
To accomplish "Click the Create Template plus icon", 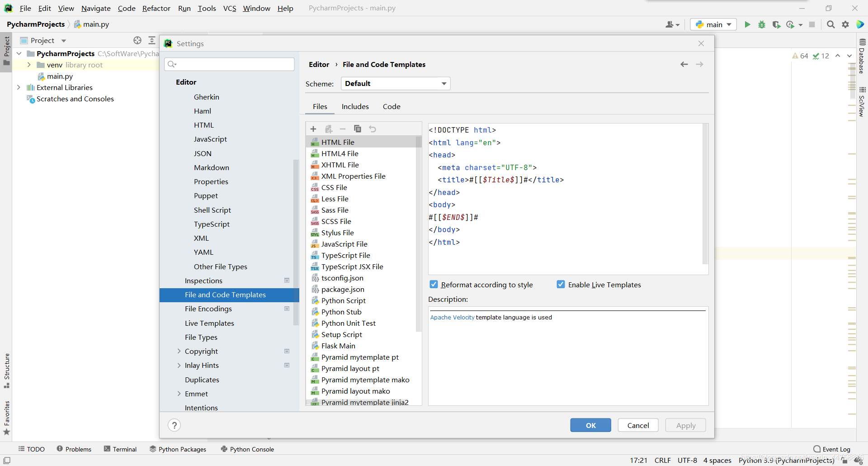I will [x=313, y=129].
